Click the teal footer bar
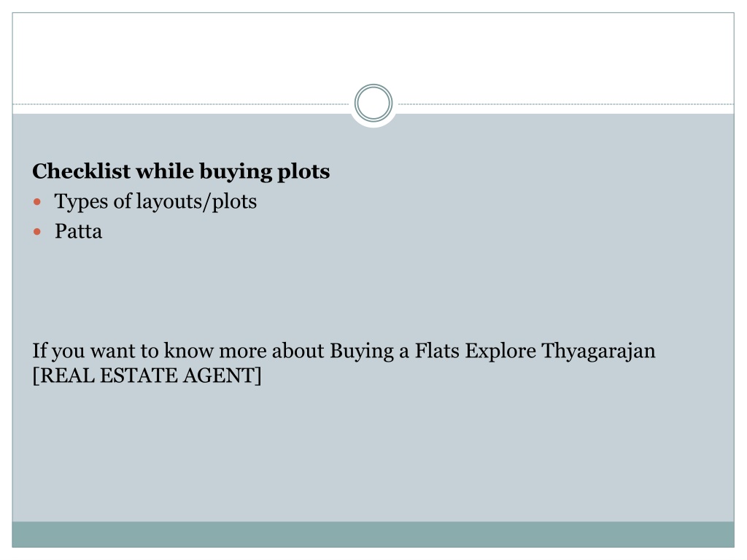The width and height of the screenshot is (747, 560). pos(373,534)
